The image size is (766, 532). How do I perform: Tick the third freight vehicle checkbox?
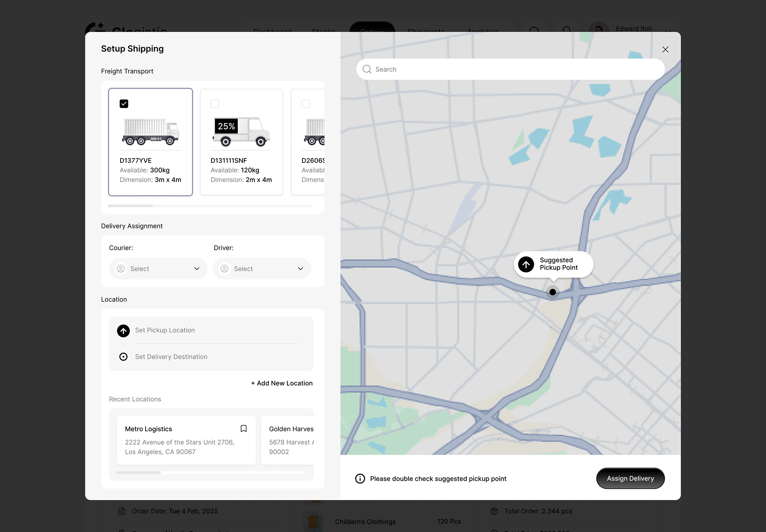306,104
